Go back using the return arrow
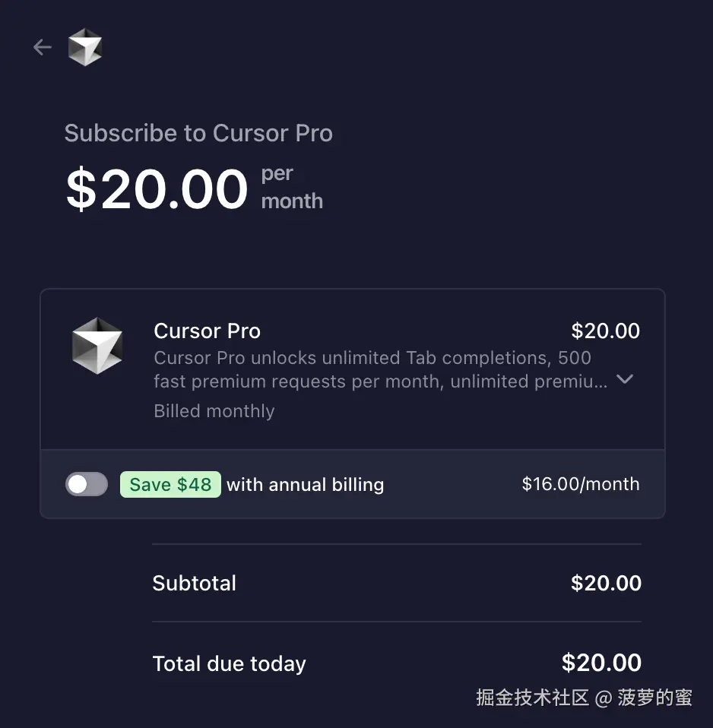Screen dimensions: 713x728 tap(42, 47)
